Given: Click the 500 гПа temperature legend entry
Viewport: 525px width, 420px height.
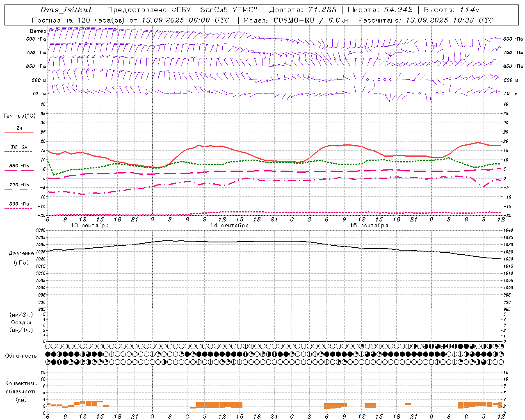Looking at the screenshot, I should click(19, 204).
